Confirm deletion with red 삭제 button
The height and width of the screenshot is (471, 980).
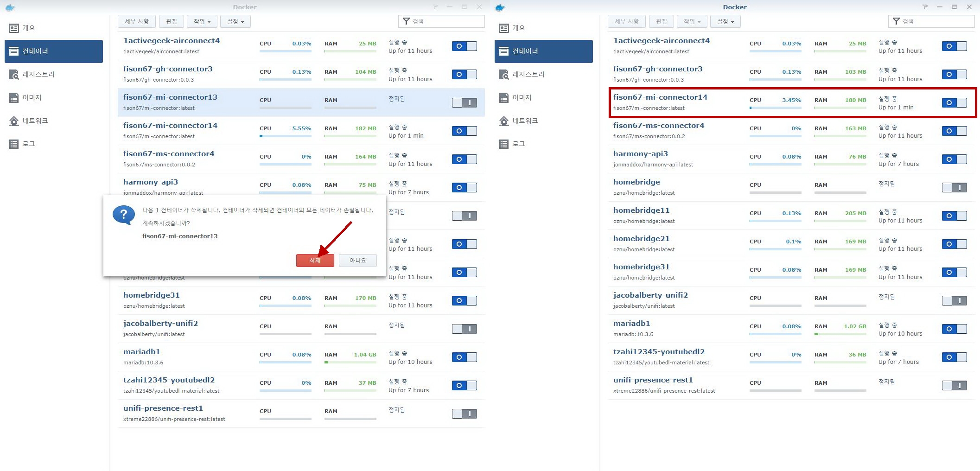[315, 261]
